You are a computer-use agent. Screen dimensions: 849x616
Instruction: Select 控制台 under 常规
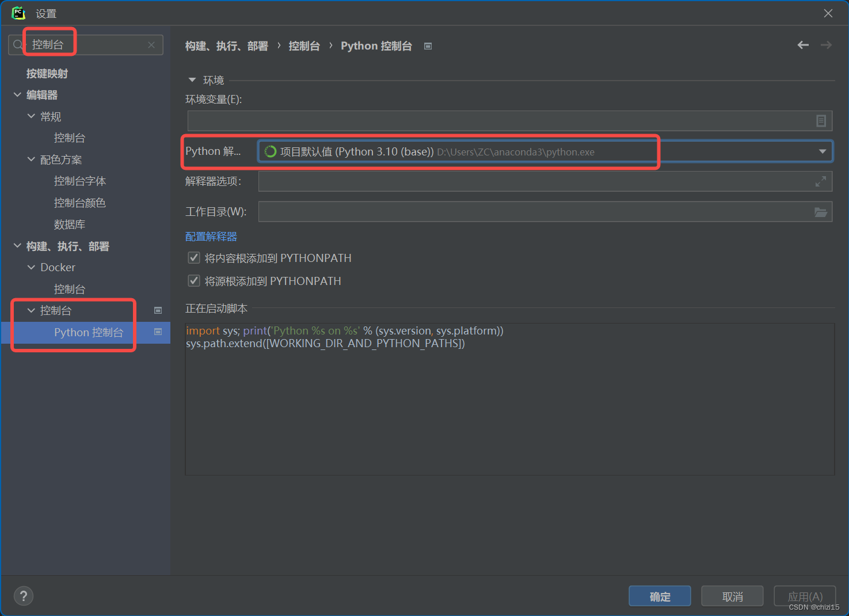pyautogui.click(x=70, y=138)
